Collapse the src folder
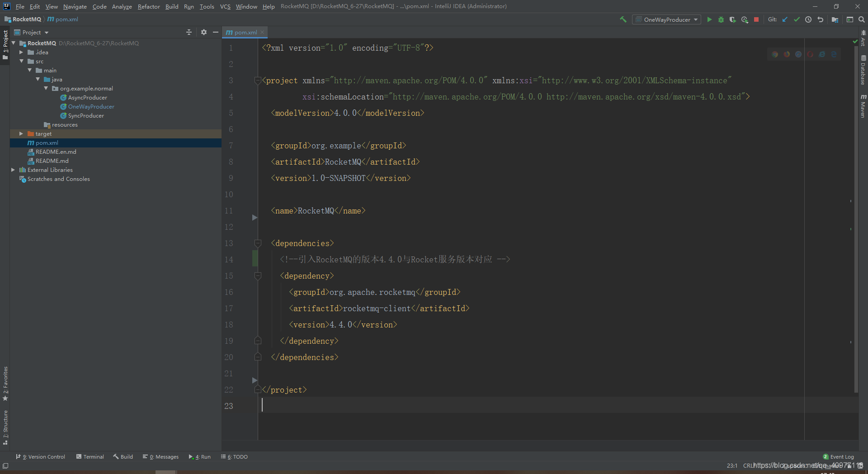The width and height of the screenshot is (868, 474). coord(21,61)
